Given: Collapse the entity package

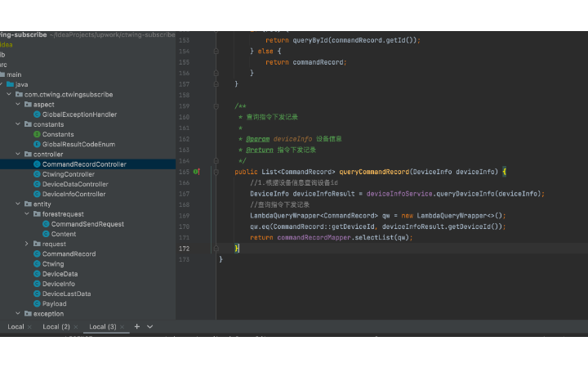Looking at the screenshot, I should click(18, 204).
